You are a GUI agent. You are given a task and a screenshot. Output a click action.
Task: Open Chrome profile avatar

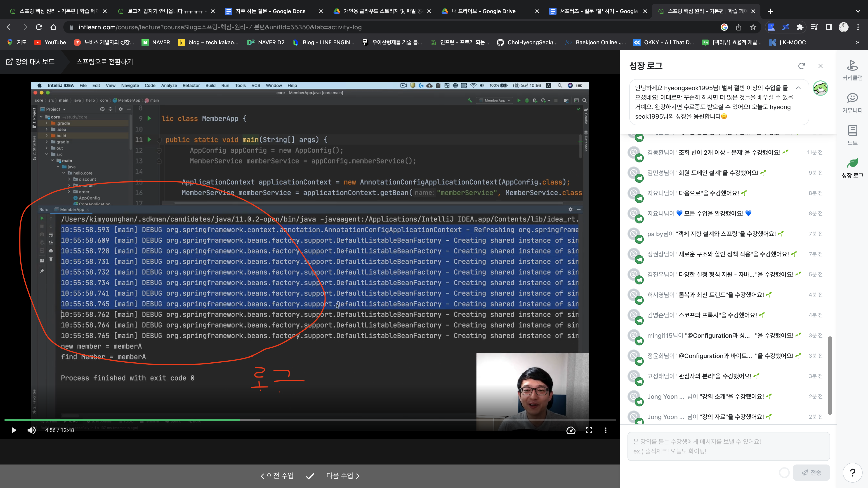tap(843, 27)
